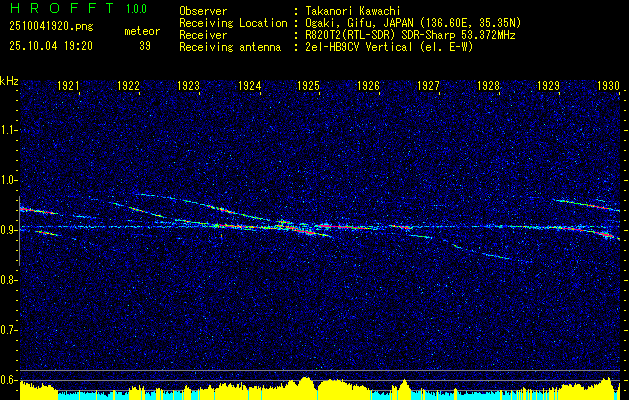
Task: Click the 0.8 kHz axis label
Action: 8,280
